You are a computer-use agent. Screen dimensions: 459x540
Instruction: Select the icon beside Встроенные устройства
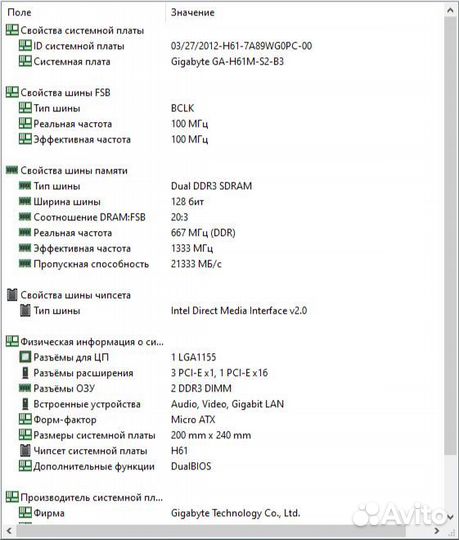tap(25, 404)
